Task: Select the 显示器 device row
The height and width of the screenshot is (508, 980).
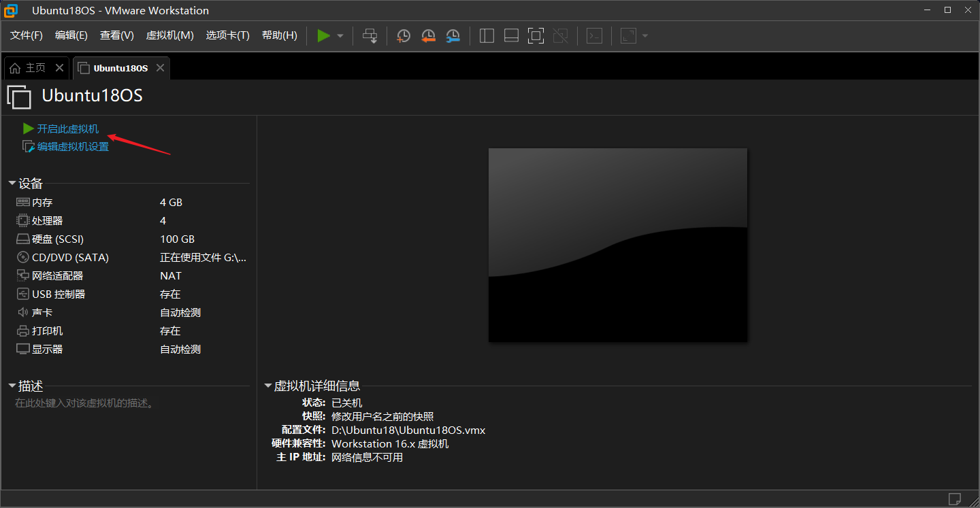Action: (131, 350)
